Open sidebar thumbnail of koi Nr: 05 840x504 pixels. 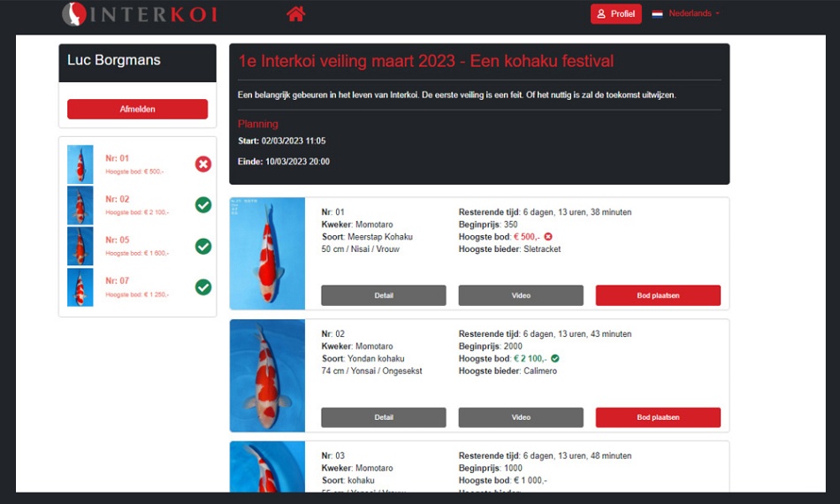click(x=80, y=246)
